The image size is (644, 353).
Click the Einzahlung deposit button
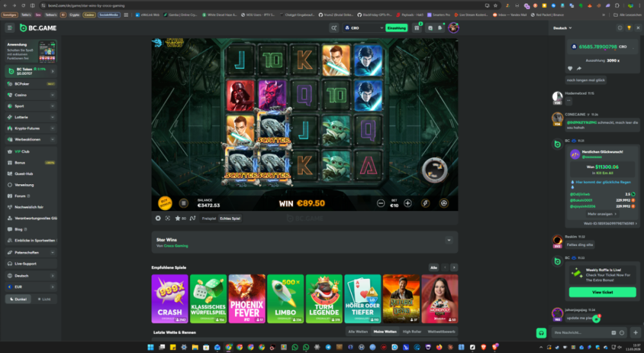[396, 28]
